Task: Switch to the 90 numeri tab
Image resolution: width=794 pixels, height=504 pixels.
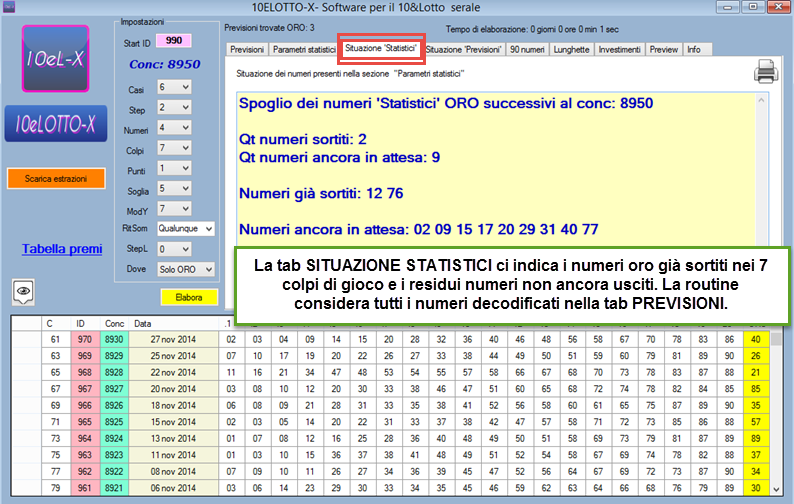Action: 527,50
